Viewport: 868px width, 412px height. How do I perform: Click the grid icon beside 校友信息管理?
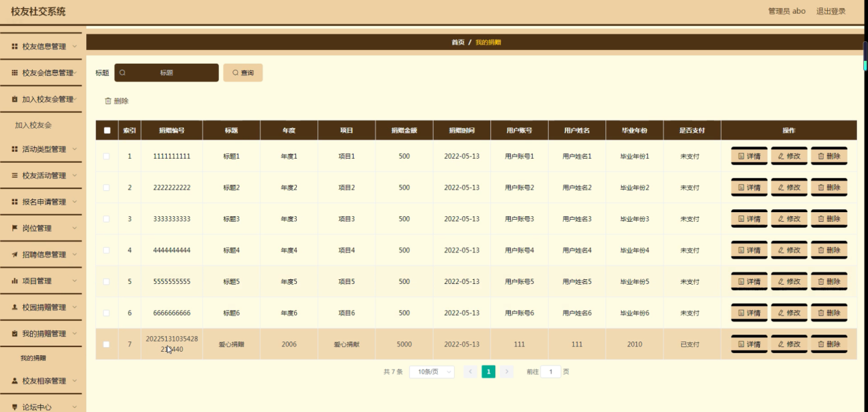point(15,47)
